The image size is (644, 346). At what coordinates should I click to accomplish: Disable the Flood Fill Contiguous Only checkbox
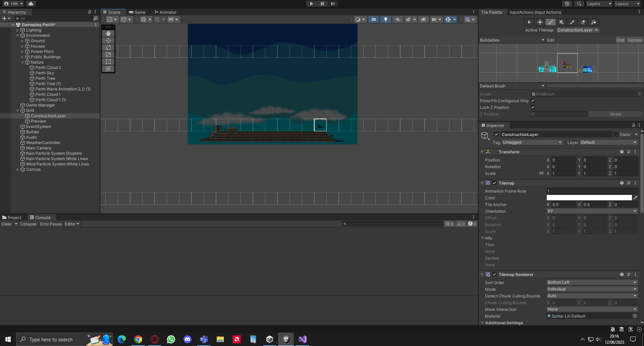(533, 100)
